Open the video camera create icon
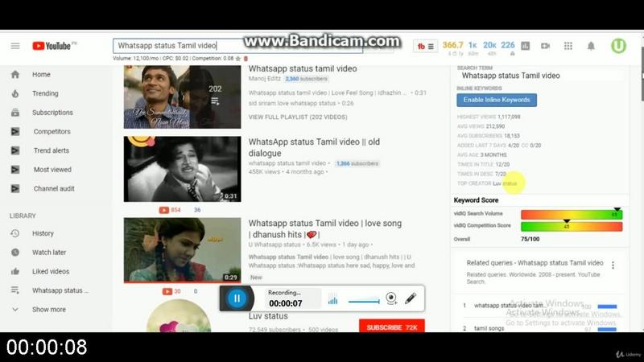Image resolution: width=644 pixels, height=362 pixels. (x=546, y=46)
